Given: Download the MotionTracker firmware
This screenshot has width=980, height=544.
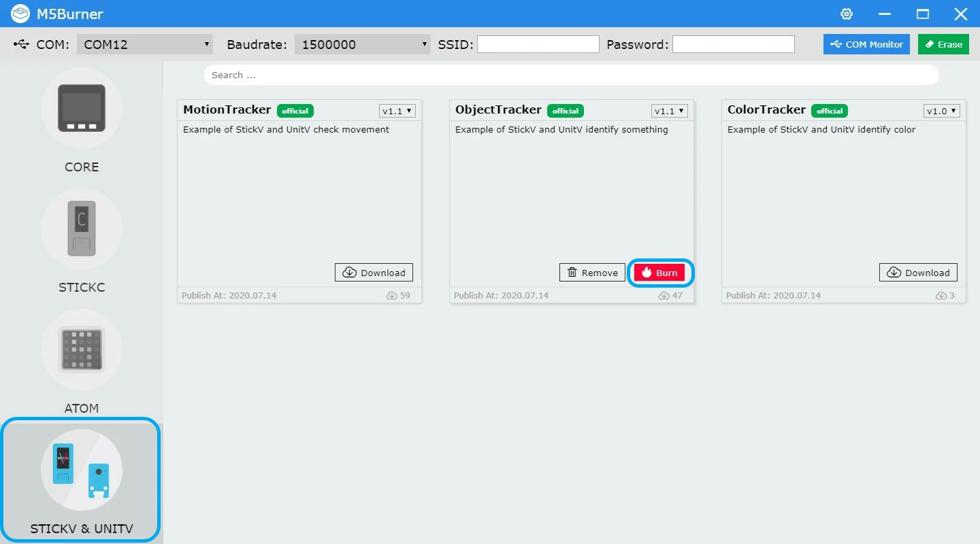Looking at the screenshot, I should click(x=374, y=273).
